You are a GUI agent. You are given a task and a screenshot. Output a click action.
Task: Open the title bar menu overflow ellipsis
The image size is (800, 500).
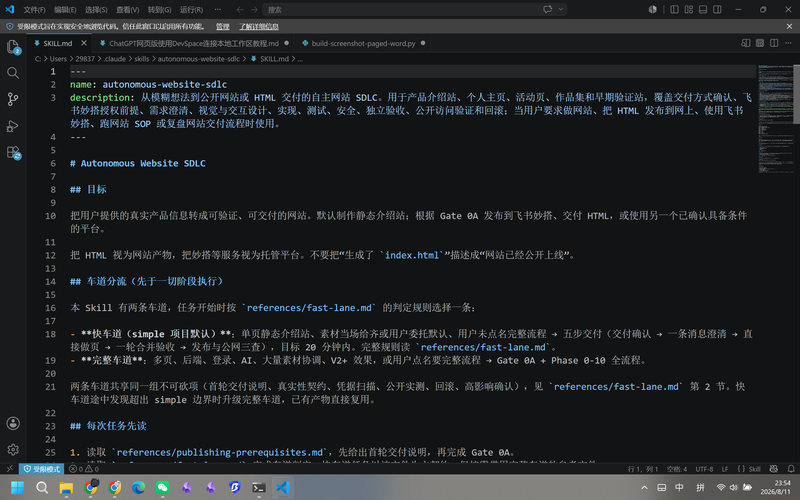point(218,9)
